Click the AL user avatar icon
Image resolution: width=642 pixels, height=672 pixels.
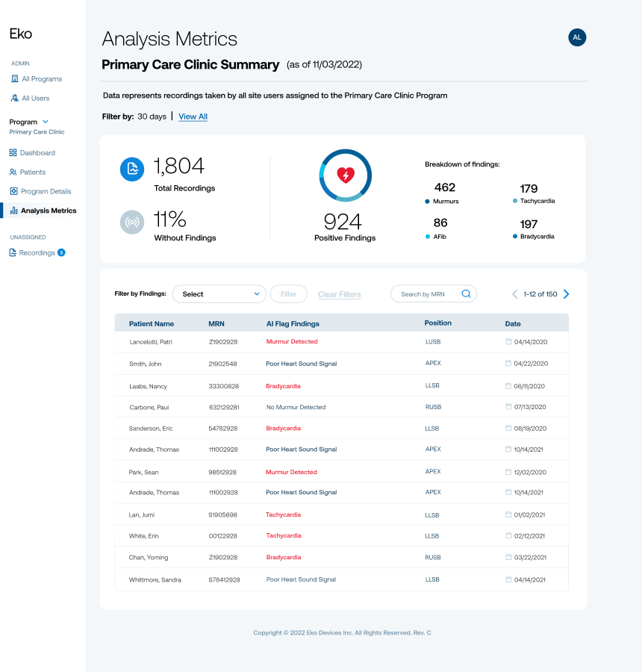coord(577,37)
